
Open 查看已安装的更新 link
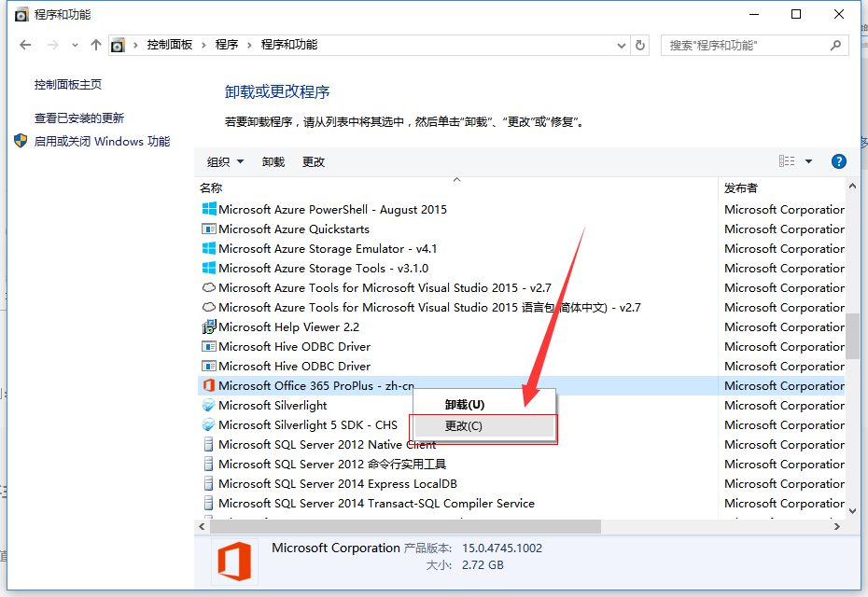tap(79, 118)
